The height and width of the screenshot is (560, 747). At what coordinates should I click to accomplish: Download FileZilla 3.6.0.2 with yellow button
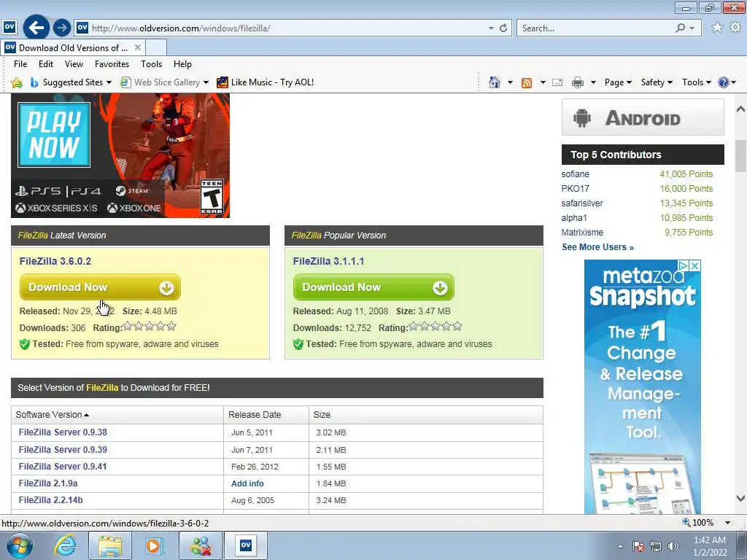[x=100, y=287]
